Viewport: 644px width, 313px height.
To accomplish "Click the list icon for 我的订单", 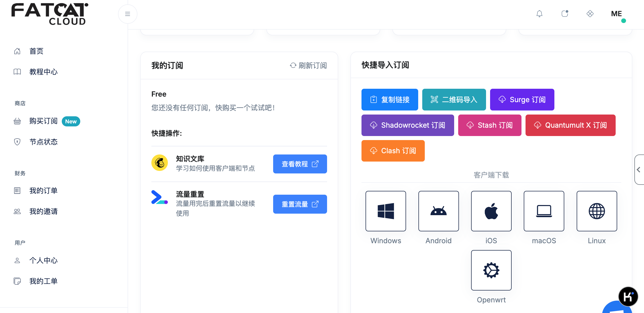I will coord(17,191).
